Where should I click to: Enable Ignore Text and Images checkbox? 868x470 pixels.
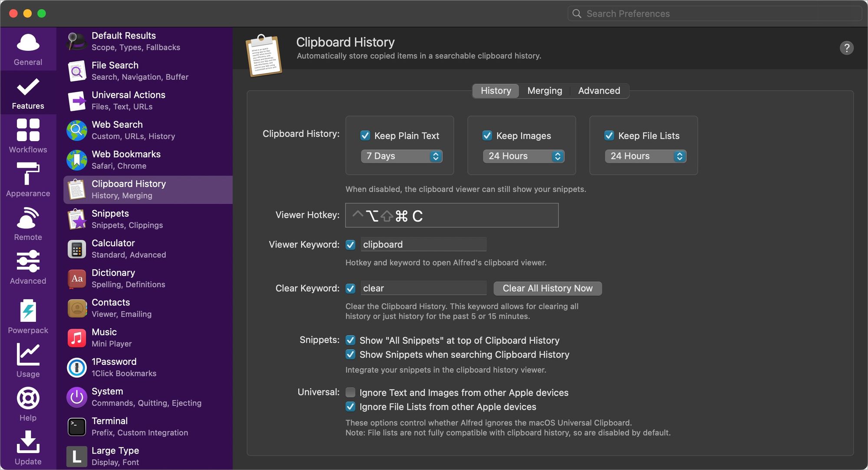(350, 393)
